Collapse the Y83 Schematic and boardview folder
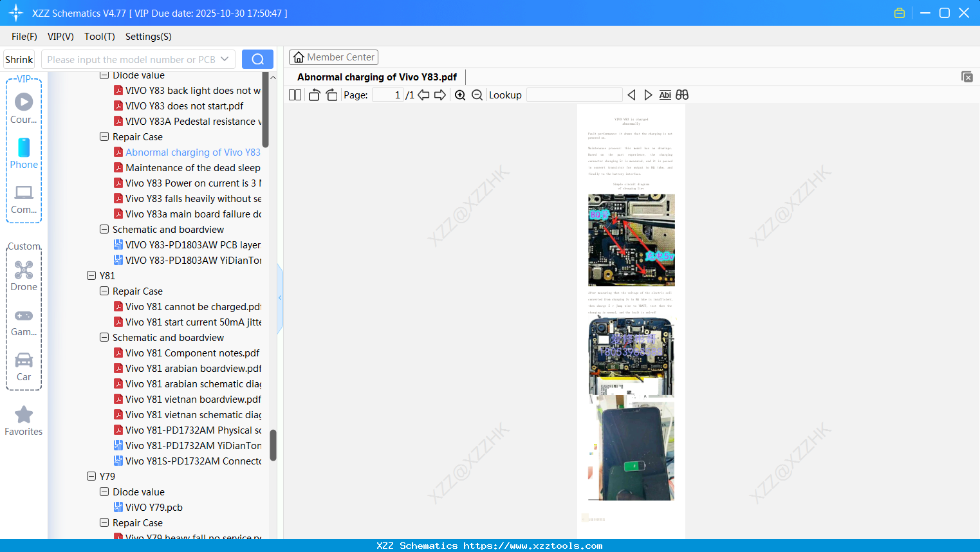 (104, 229)
